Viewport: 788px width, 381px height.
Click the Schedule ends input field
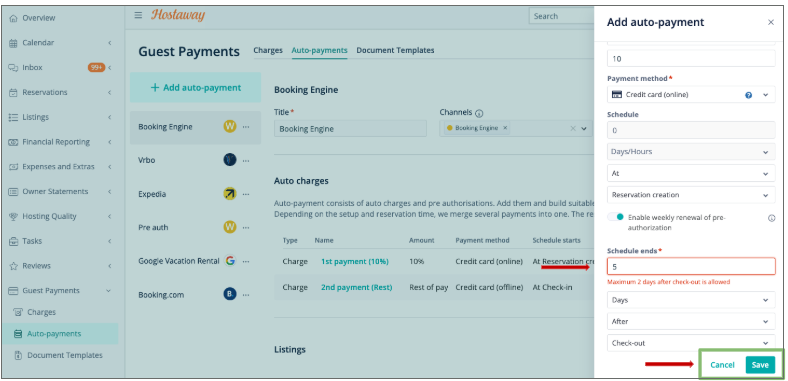click(691, 266)
